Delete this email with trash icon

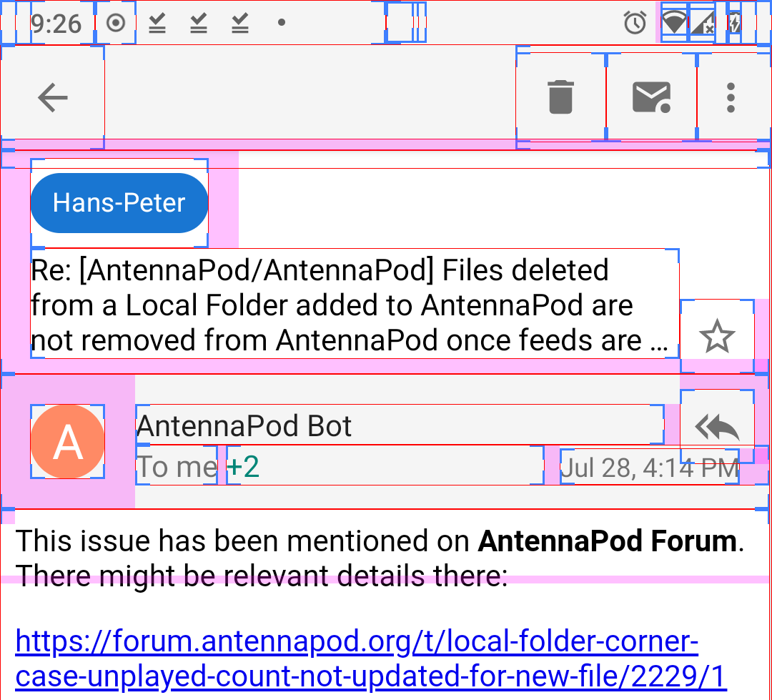[561, 97]
